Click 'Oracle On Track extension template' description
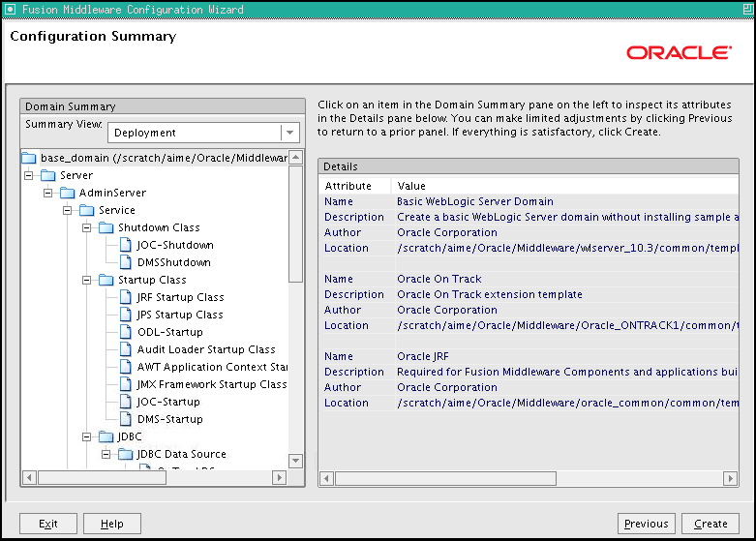756x541 pixels. pos(490,294)
